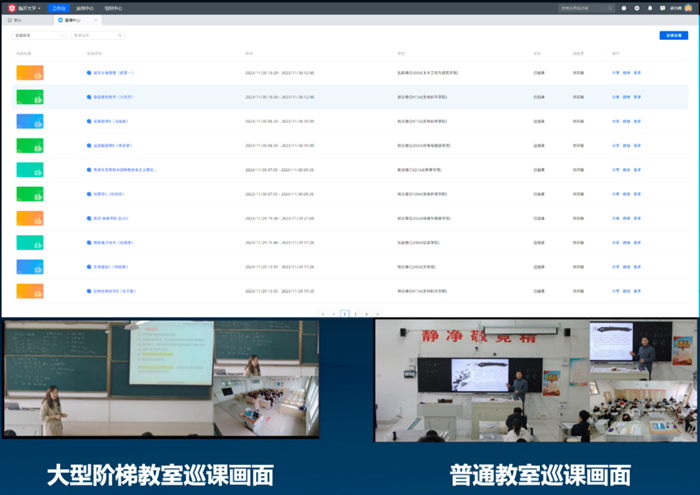The image size is (700, 495).
Task: Open settings gear icon in top bar
Action: point(637,7)
